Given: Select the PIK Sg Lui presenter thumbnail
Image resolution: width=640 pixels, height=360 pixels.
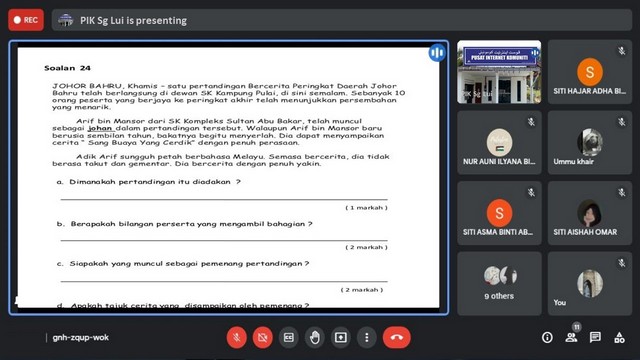Looking at the screenshot, I should [499, 72].
